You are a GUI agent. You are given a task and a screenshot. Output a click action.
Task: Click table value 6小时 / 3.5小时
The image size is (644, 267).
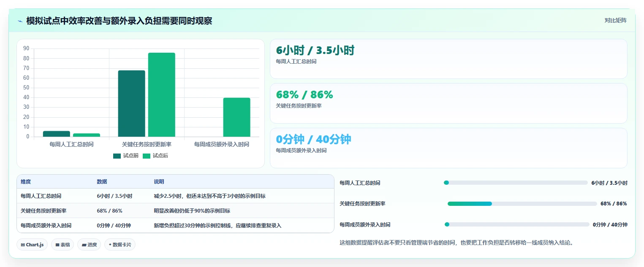pyautogui.click(x=114, y=196)
